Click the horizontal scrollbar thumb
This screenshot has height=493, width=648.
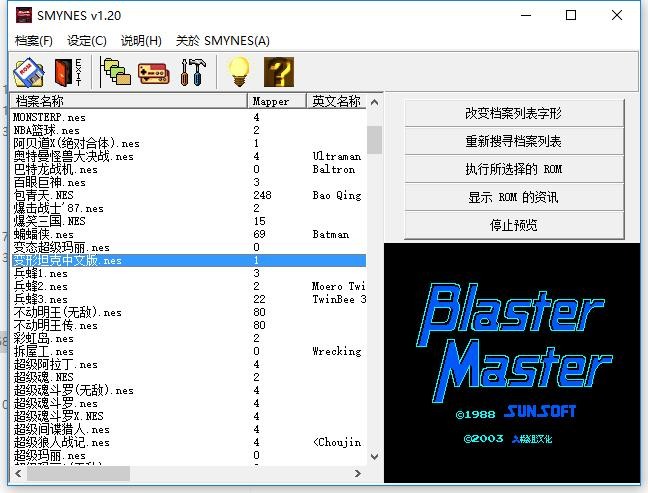coord(79,473)
